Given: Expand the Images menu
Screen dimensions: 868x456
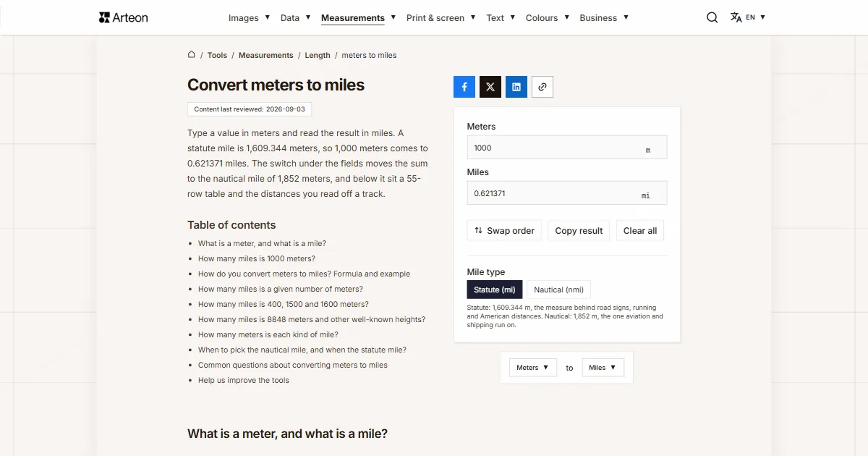Looking at the screenshot, I should [x=249, y=17].
